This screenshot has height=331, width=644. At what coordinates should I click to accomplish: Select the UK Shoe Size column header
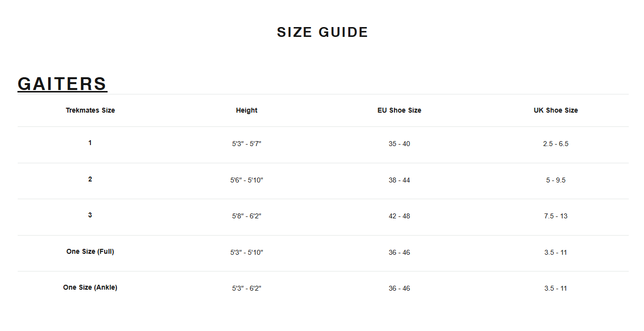point(556,110)
